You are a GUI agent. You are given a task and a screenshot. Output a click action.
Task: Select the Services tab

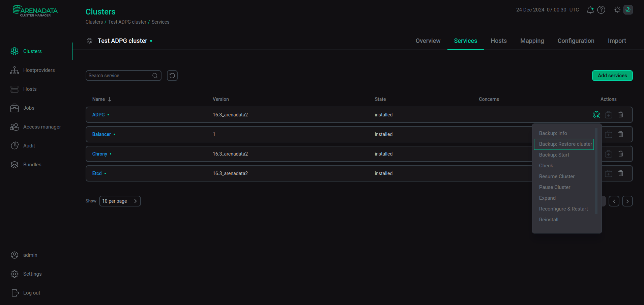[x=466, y=41]
